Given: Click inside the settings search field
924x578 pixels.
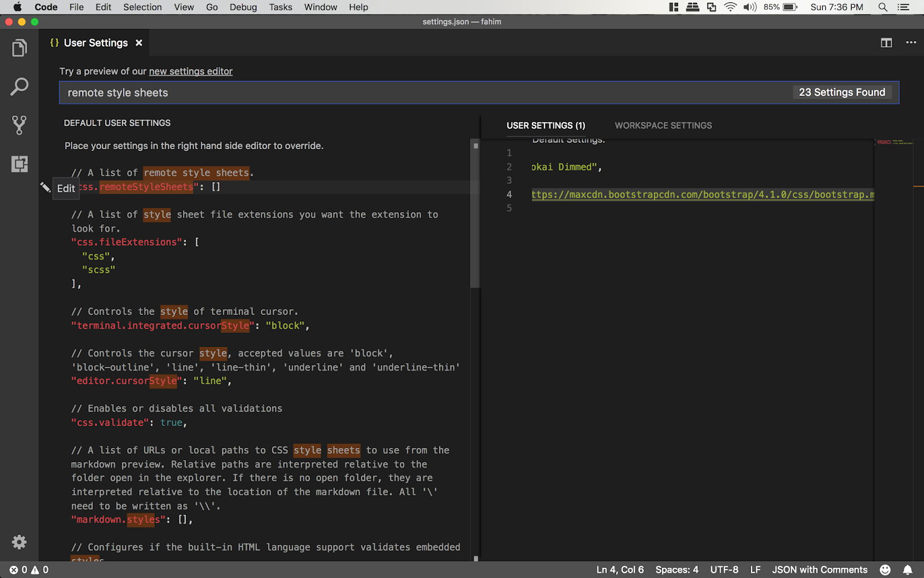Looking at the screenshot, I should click(x=346, y=92).
